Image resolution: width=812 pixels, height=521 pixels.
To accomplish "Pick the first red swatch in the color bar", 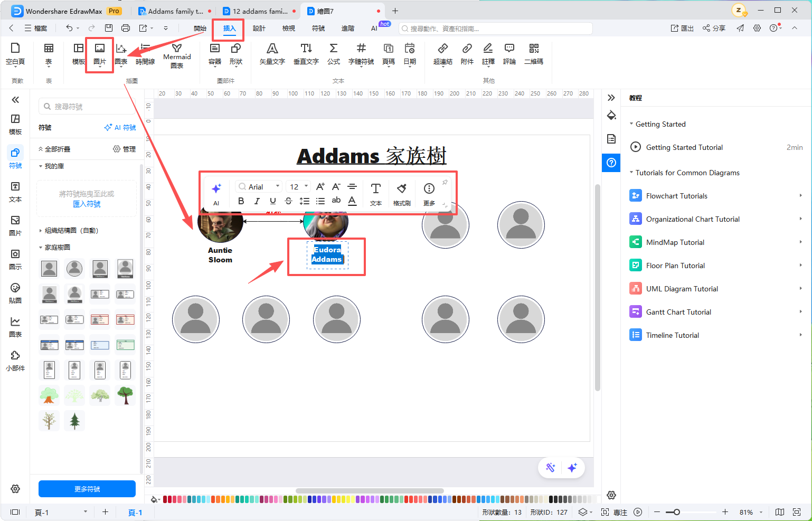I will click(165, 499).
